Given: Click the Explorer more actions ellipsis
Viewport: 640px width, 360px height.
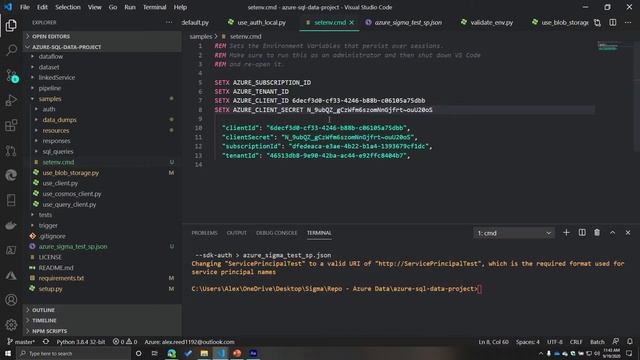Looking at the screenshot, I should click(169, 22).
